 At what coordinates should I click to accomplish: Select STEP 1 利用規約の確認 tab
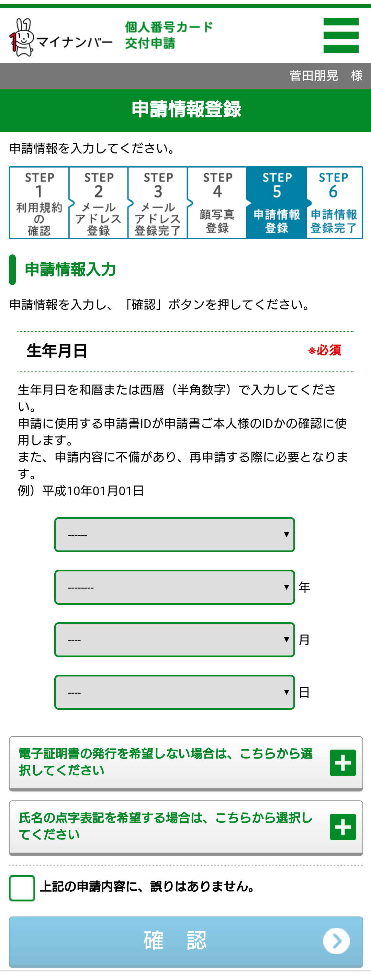(39, 203)
